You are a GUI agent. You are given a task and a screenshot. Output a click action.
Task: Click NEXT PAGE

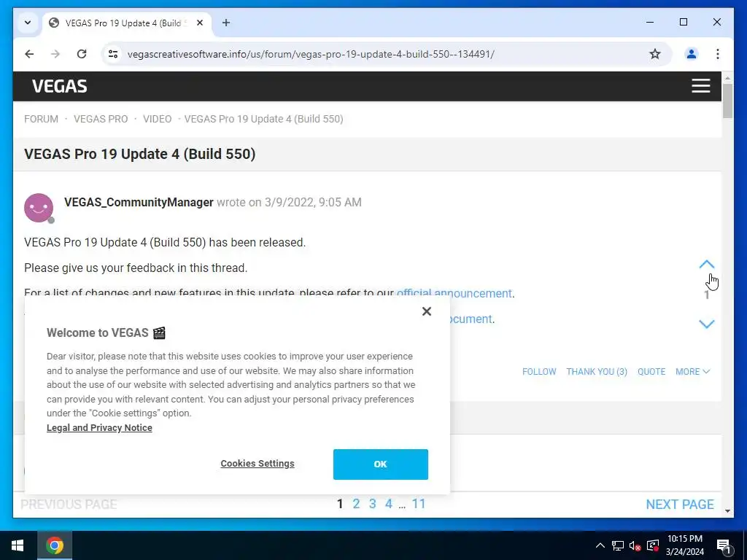click(x=680, y=505)
